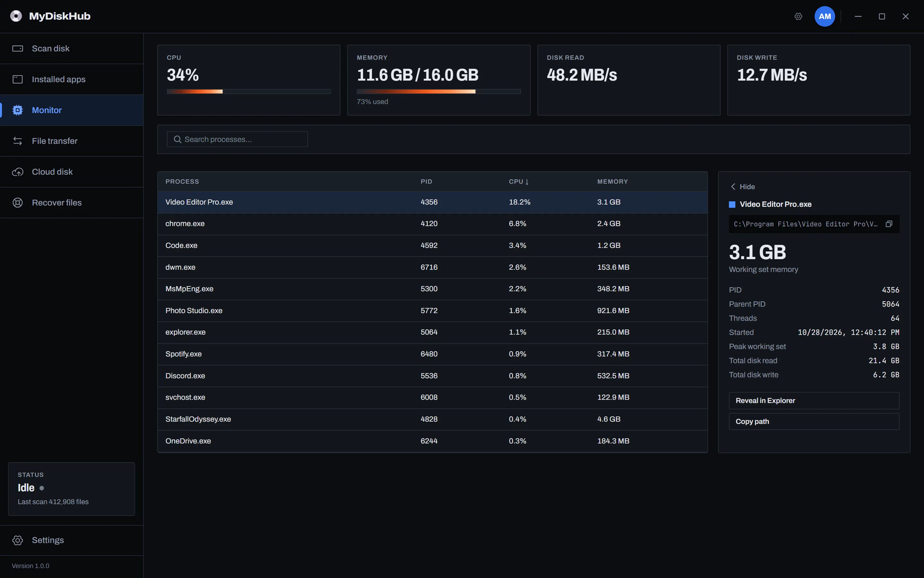Click the CPU usage progress bar
924x578 pixels.
[x=249, y=92]
